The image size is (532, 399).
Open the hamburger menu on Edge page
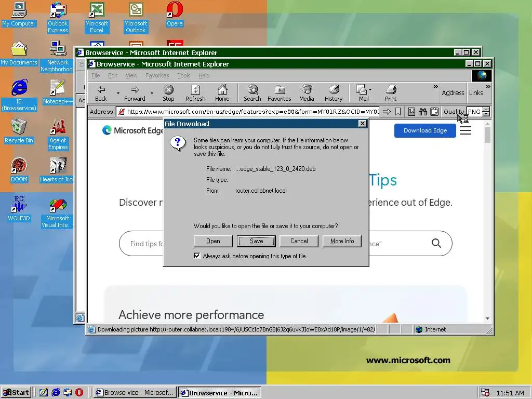click(x=465, y=130)
